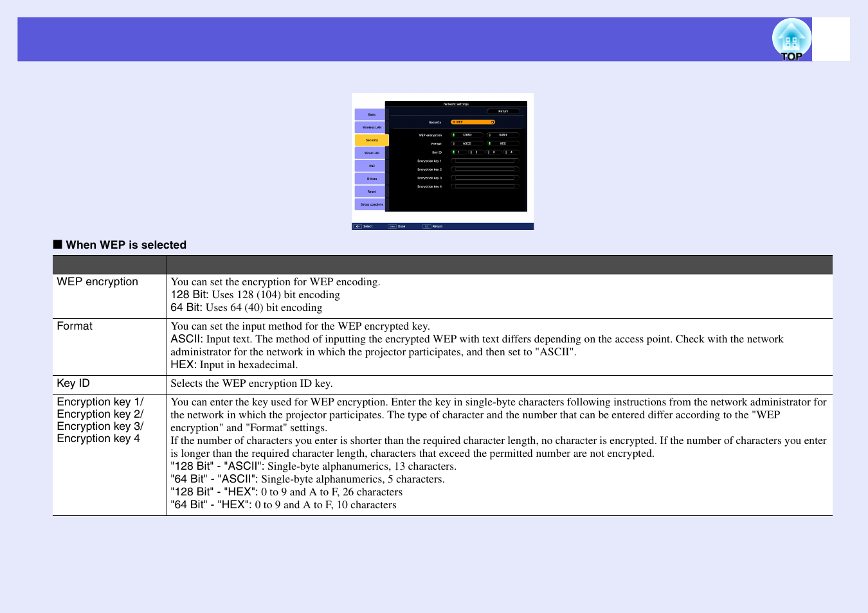The image size is (868, 613).
Task: Open the Others tab
Action: click(371, 179)
